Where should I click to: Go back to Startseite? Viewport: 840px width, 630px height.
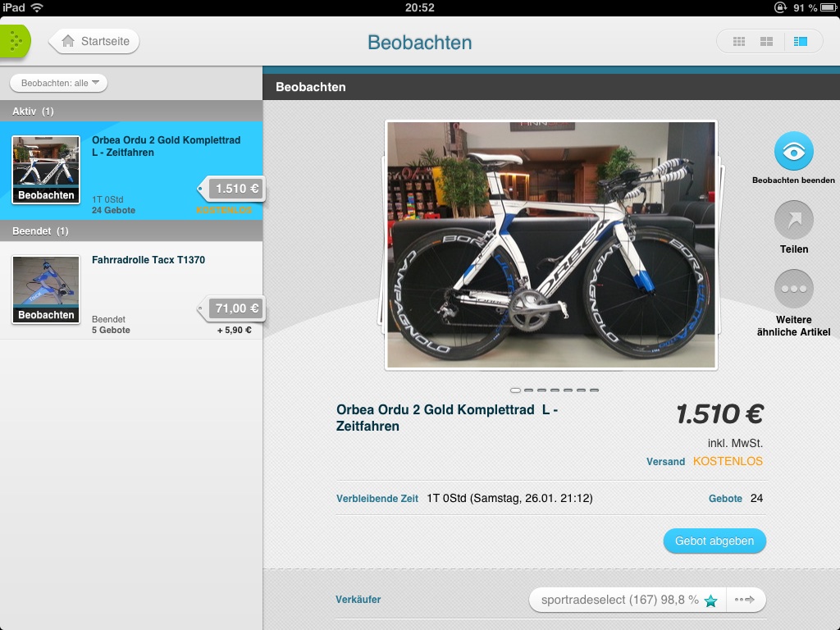click(x=94, y=41)
